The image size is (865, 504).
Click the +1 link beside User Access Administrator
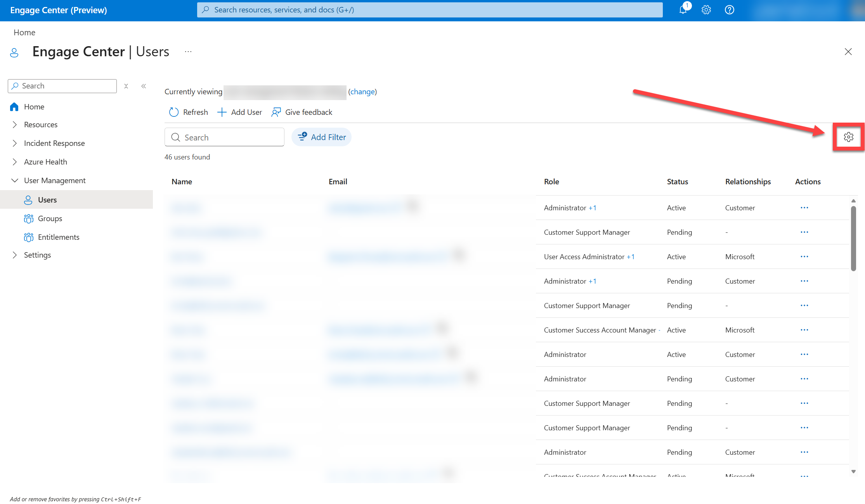631,256
